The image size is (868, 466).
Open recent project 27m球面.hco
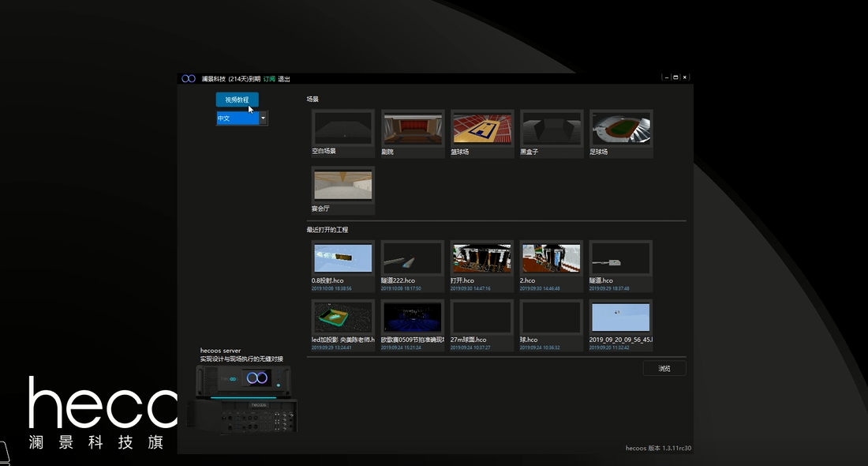[482, 325]
